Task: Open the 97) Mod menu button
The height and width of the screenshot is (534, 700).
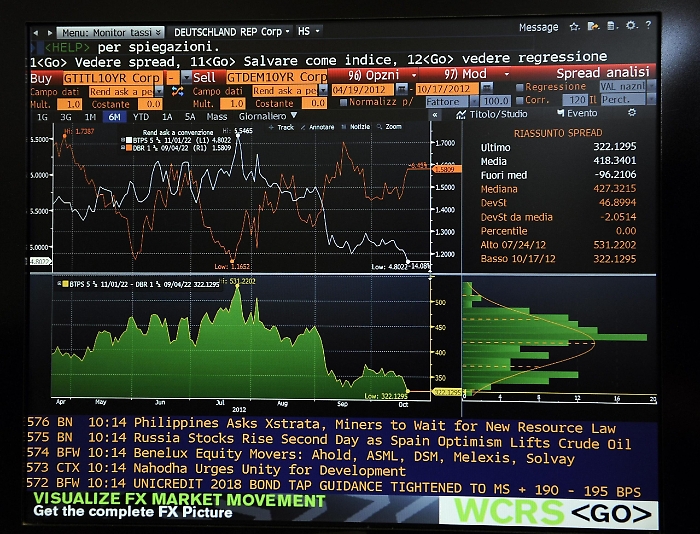Action: (473, 75)
